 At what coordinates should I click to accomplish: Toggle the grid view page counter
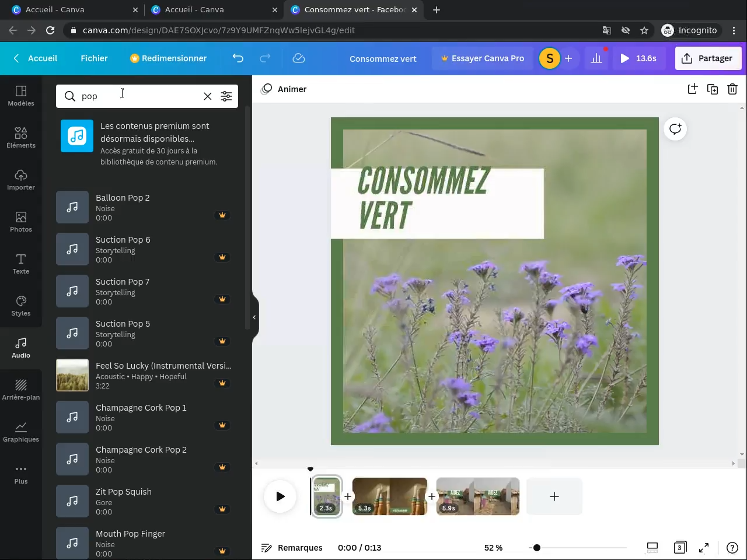point(679,548)
